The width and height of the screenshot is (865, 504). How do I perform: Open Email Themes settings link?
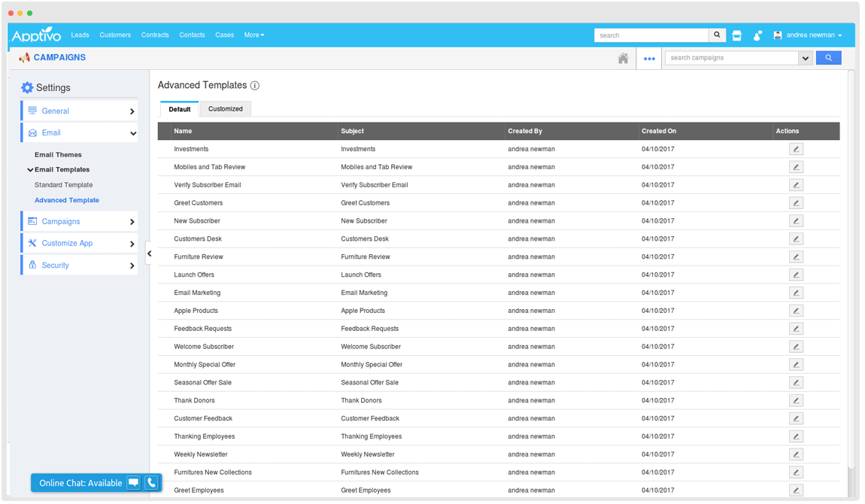point(58,155)
